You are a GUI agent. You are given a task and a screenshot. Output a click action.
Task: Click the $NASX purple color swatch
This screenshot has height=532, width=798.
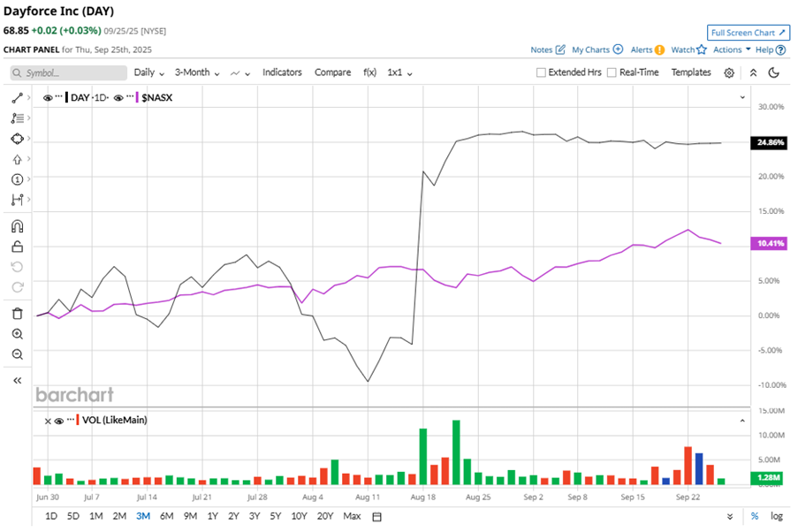click(x=137, y=97)
